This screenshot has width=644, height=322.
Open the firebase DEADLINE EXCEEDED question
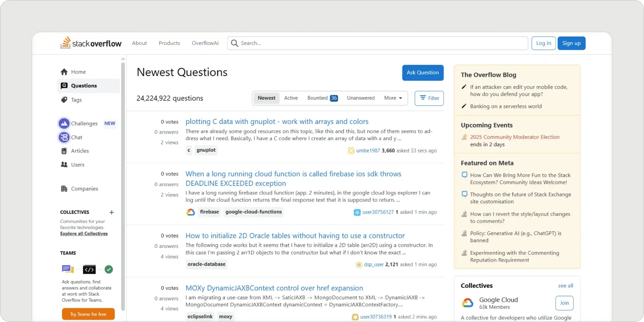(x=293, y=178)
